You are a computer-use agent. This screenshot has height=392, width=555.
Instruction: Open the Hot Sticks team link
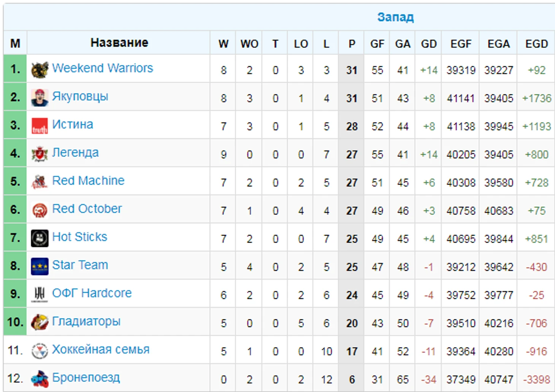click(79, 237)
